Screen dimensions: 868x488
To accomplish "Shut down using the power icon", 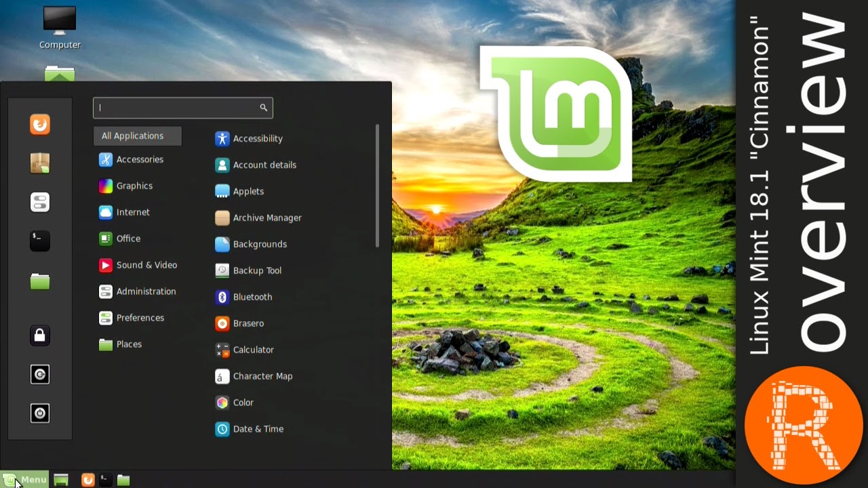I will [39, 413].
